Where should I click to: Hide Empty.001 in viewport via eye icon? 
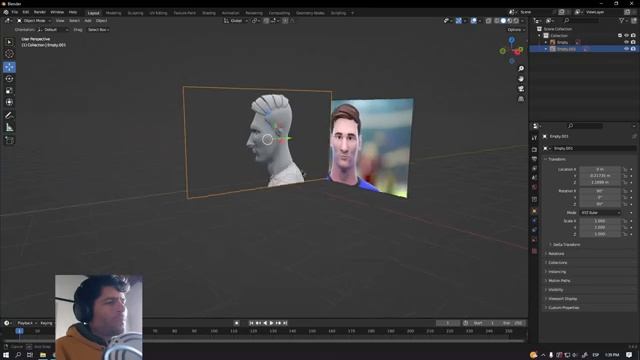pyautogui.click(x=627, y=49)
